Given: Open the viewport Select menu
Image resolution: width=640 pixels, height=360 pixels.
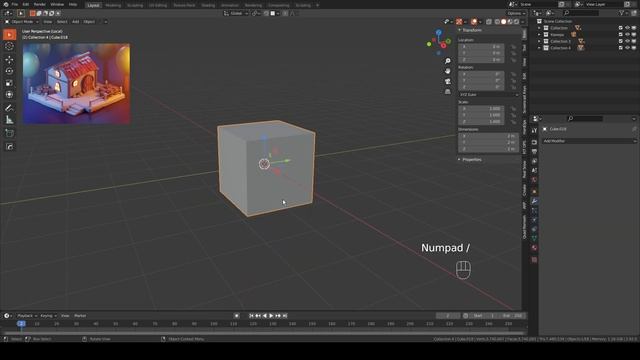Looking at the screenshot, I should pyautogui.click(x=62, y=22).
